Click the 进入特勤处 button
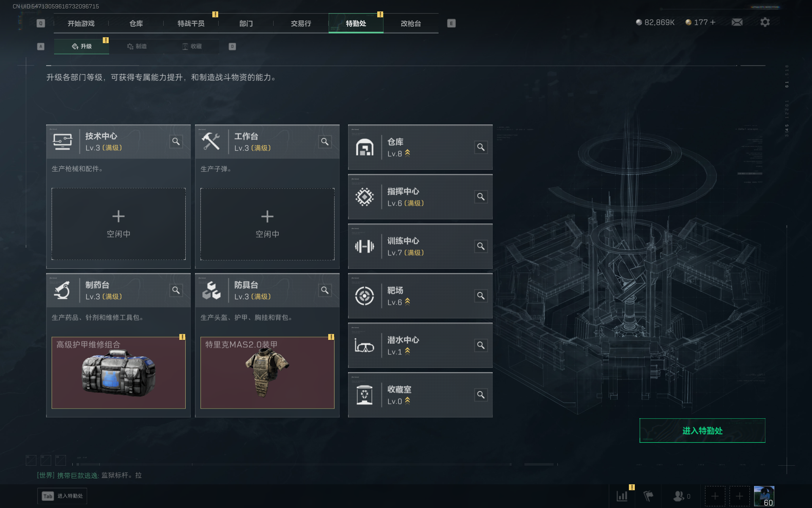Image resolution: width=812 pixels, height=508 pixels. pyautogui.click(x=702, y=431)
